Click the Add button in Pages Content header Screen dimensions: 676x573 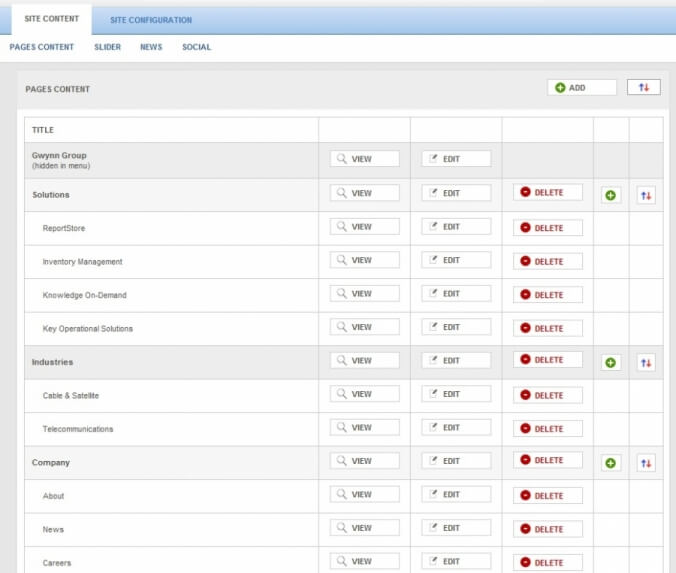click(x=581, y=88)
